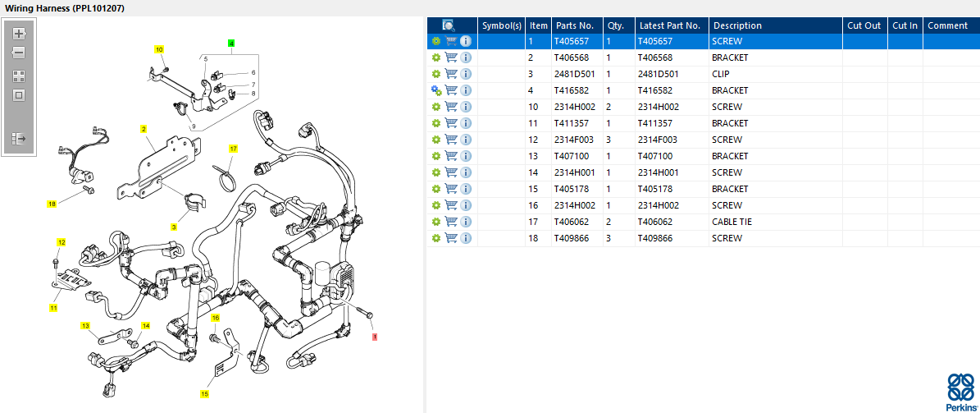Screen dimensions: 980x413
Task: Show info for item 16 2314H002
Action: point(466,205)
